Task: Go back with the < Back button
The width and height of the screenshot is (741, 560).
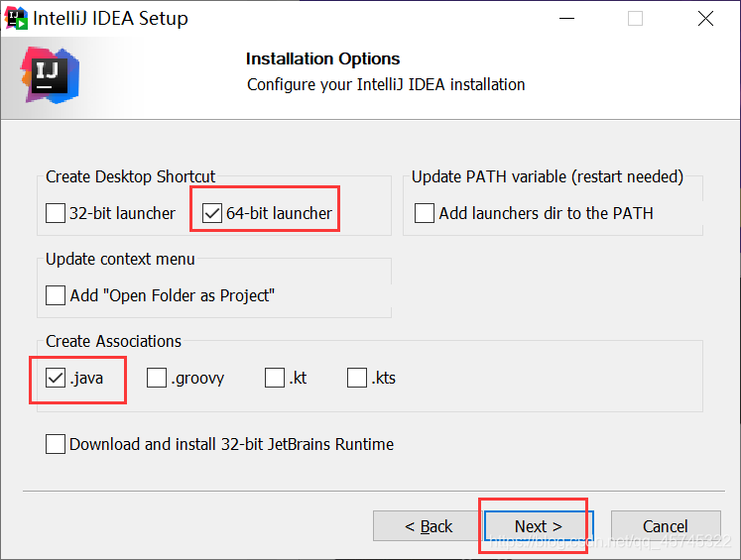Action: click(x=429, y=526)
